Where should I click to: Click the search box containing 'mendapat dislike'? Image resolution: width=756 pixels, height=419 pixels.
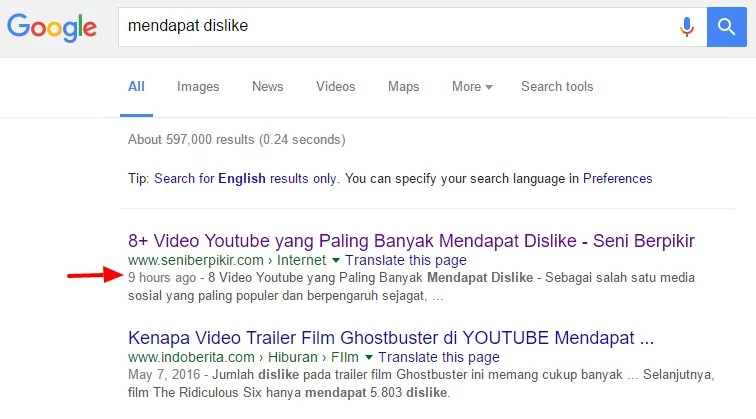[x=390, y=27]
